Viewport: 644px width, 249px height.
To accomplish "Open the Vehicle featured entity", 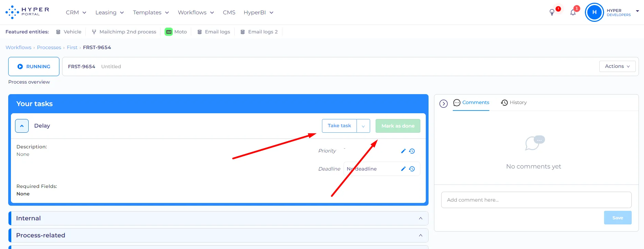I will tap(69, 32).
